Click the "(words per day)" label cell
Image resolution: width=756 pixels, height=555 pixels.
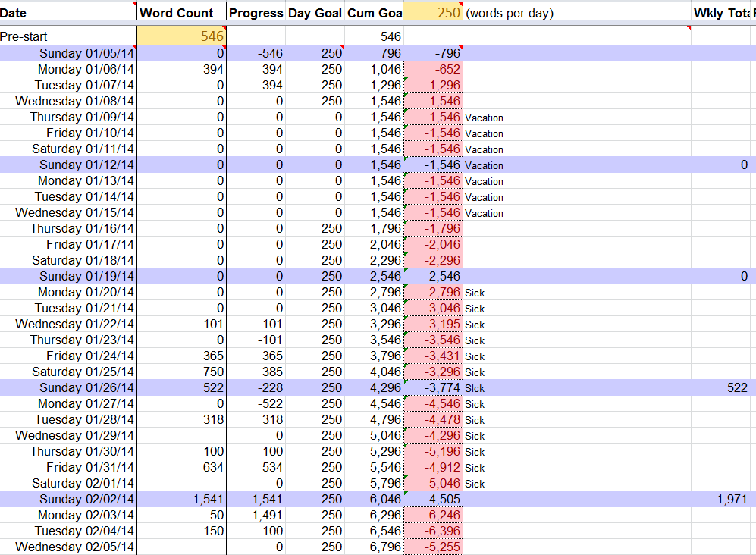tap(510, 13)
